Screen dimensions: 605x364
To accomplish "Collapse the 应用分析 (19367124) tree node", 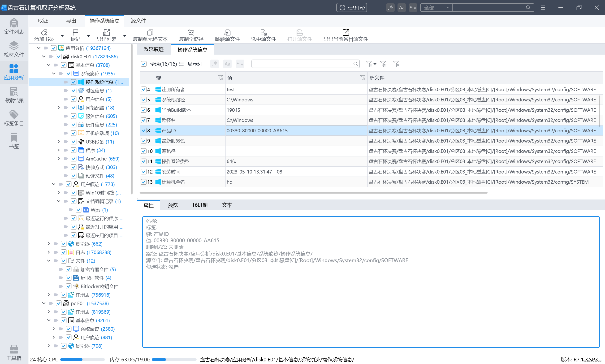I will 39,48.
